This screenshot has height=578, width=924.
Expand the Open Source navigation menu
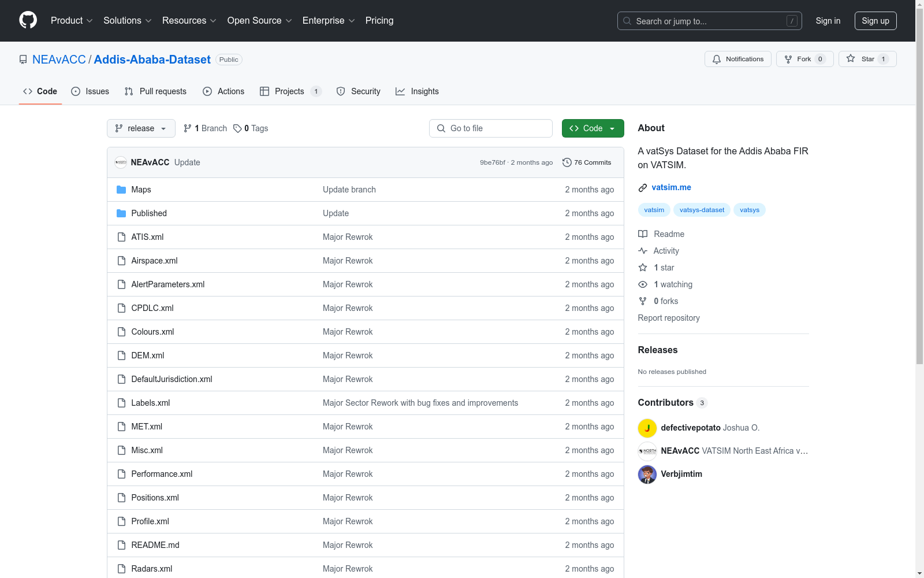[x=260, y=20]
